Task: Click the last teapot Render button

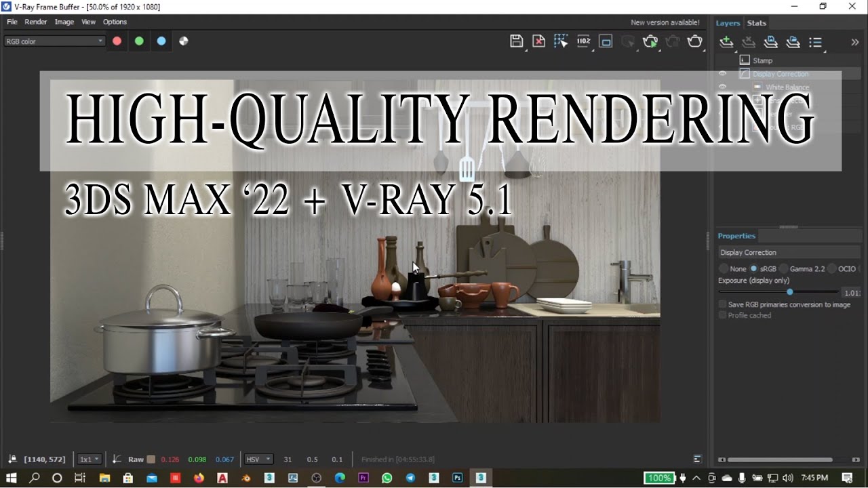Action: point(695,41)
